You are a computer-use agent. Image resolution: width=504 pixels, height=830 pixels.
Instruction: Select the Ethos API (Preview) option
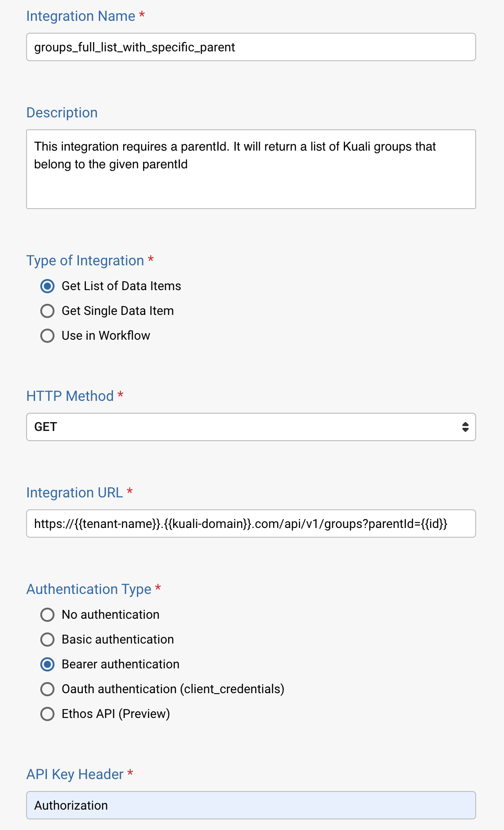[47, 714]
